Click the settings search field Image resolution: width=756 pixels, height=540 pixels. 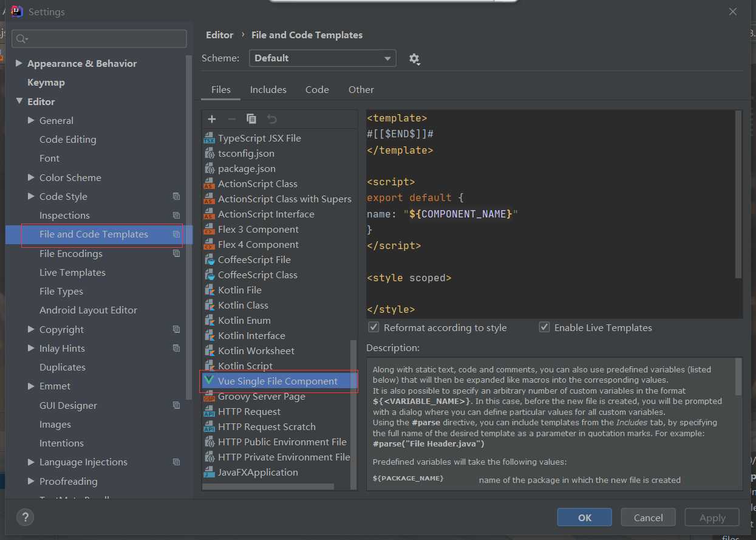(x=99, y=38)
